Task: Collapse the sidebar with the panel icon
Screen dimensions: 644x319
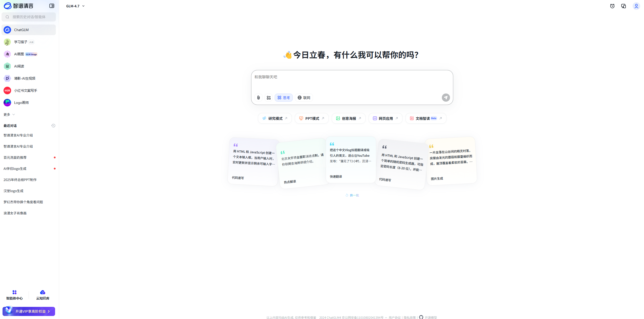Action: [52, 6]
